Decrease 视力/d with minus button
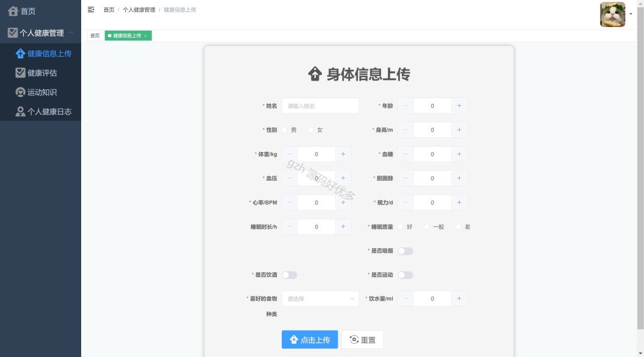 click(x=406, y=202)
